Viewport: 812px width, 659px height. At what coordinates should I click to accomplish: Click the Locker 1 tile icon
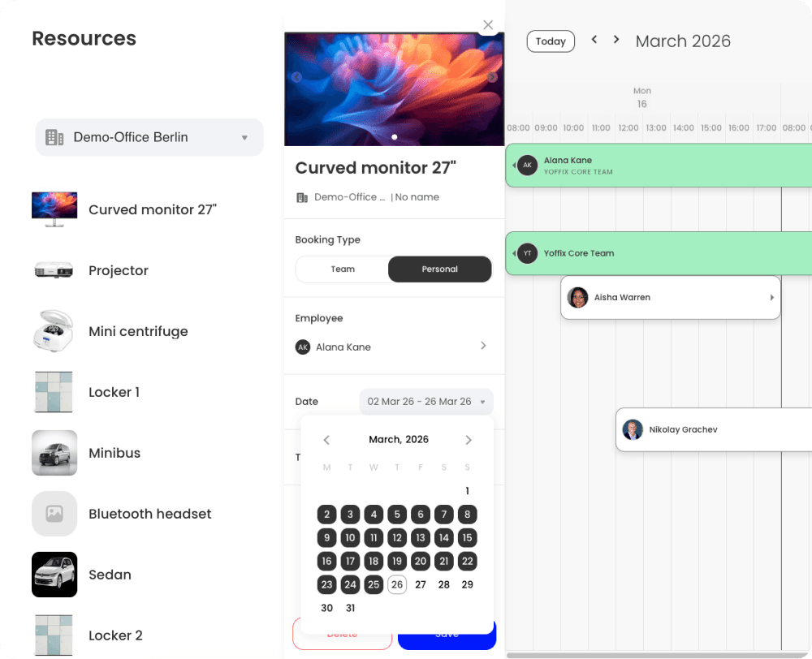click(x=54, y=392)
